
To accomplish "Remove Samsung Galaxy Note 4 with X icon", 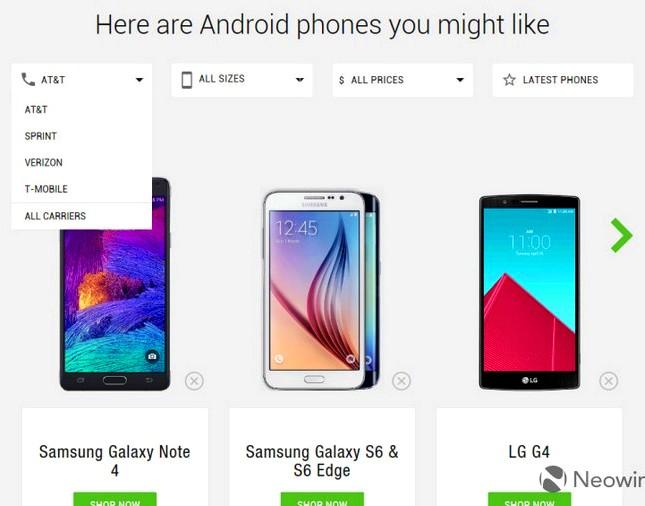I will [x=194, y=381].
